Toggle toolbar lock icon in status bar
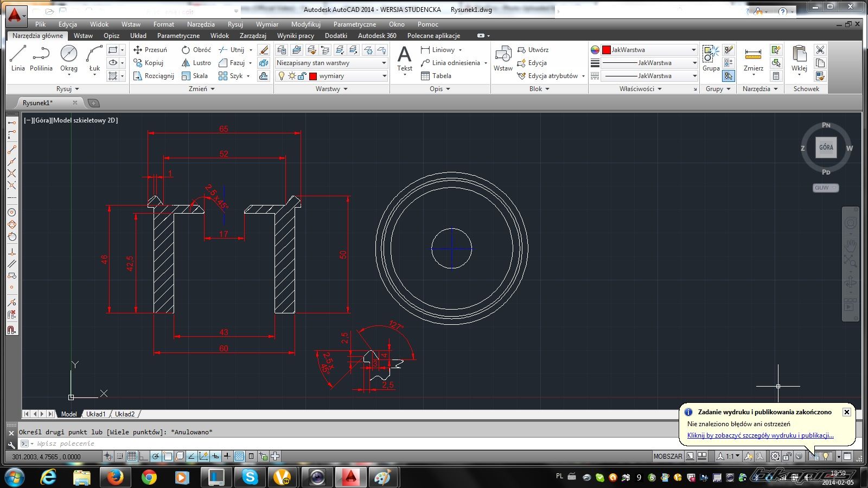Image resolution: width=868 pixels, height=488 pixels. click(787, 457)
